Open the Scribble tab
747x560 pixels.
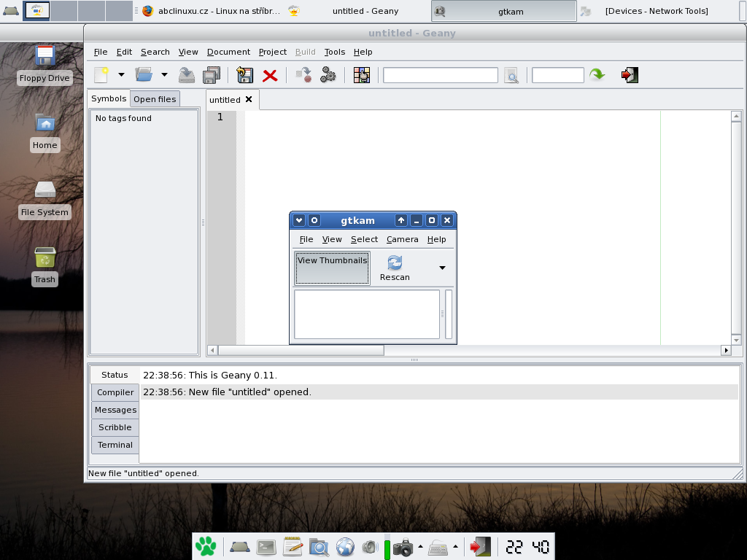(115, 427)
